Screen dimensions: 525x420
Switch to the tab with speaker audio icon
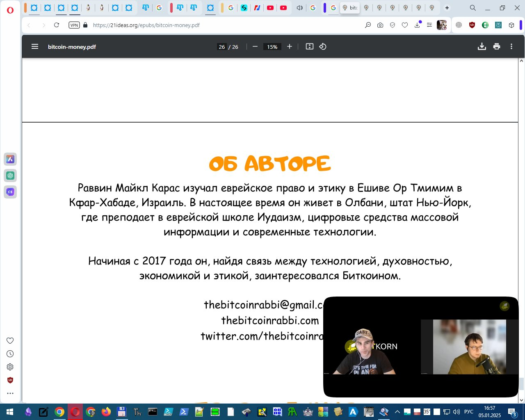point(300,8)
